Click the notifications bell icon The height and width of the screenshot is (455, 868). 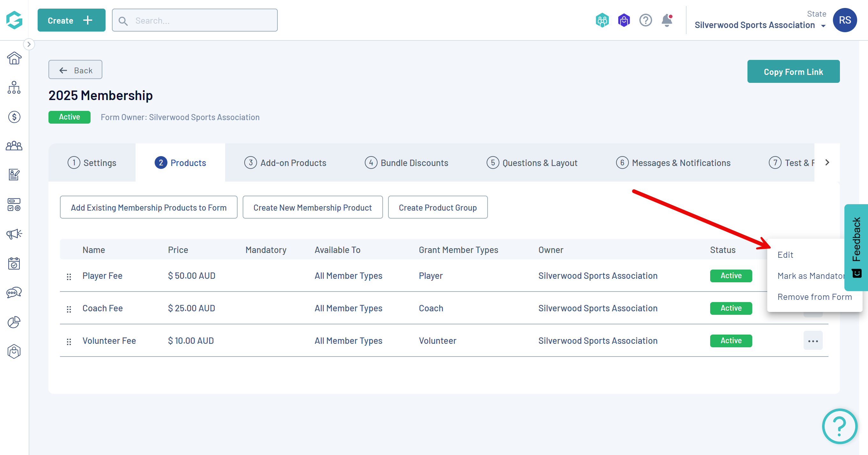(666, 20)
